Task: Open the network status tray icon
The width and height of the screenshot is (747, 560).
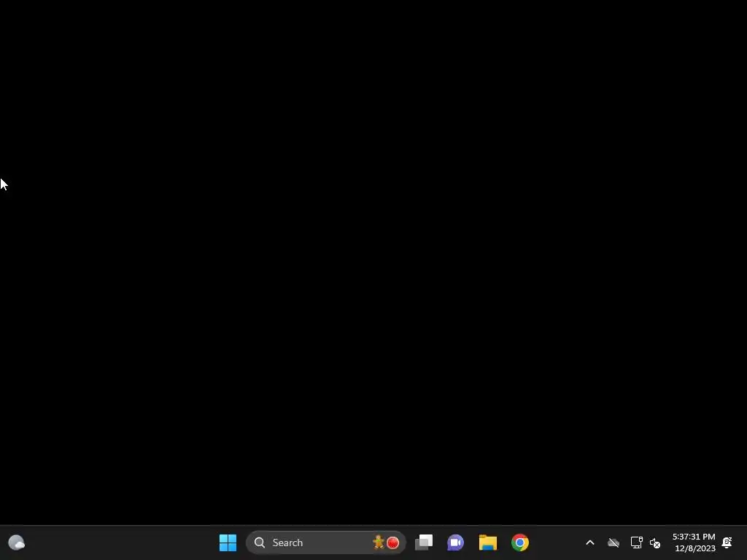Action: tap(636, 542)
